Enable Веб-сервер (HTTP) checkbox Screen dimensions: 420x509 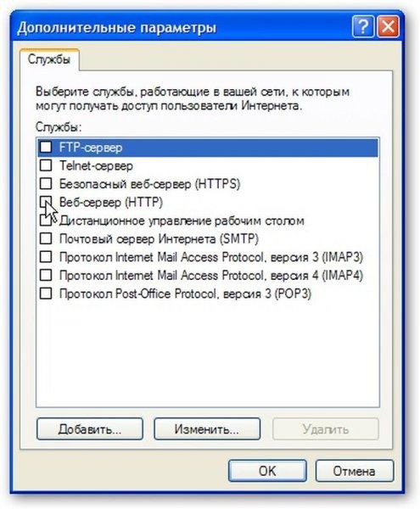pyautogui.click(x=46, y=202)
